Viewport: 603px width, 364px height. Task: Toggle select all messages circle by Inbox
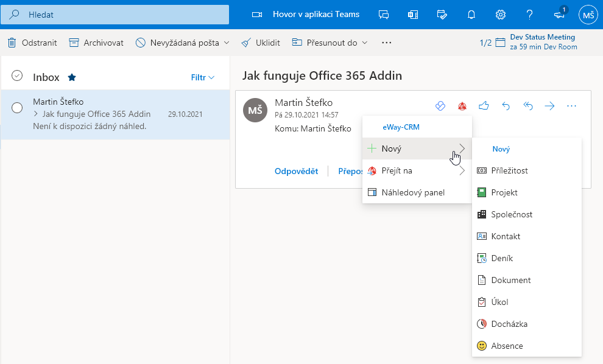(17, 75)
